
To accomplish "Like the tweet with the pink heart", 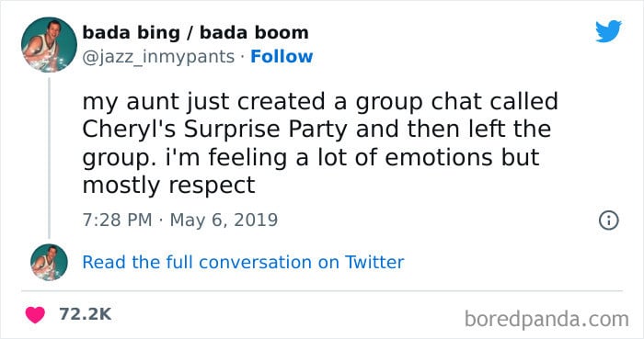I will point(35,314).
